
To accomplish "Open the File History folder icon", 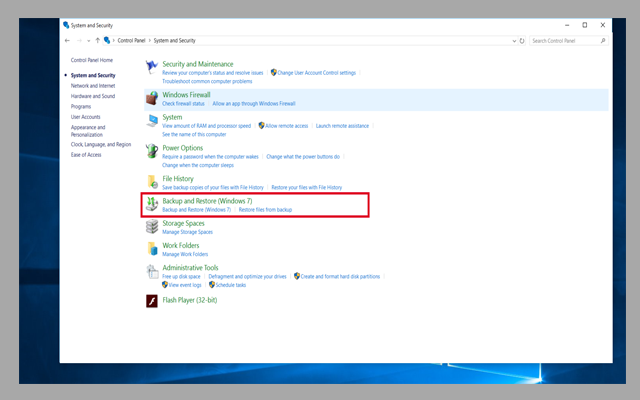I will point(152,182).
